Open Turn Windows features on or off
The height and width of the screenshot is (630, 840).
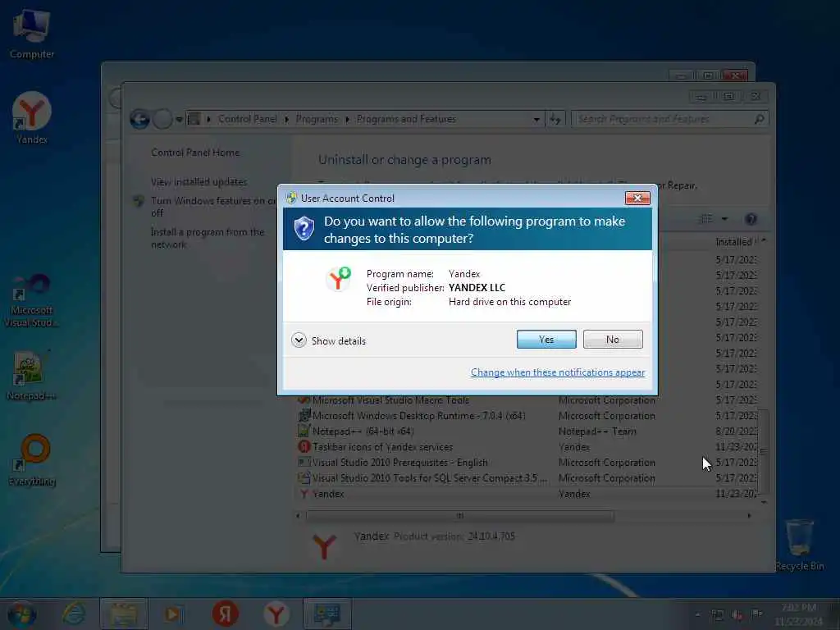(x=213, y=207)
